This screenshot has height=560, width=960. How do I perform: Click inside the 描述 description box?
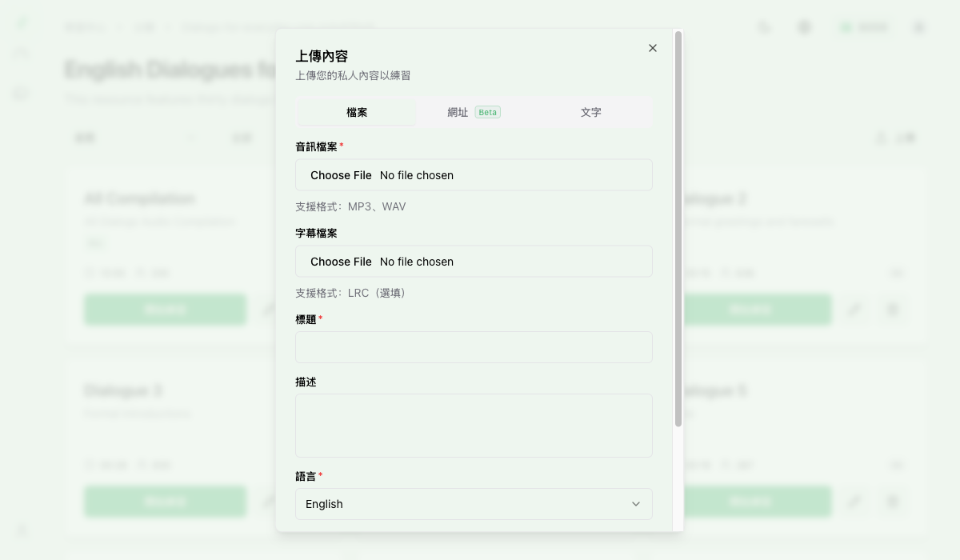click(474, 425)
